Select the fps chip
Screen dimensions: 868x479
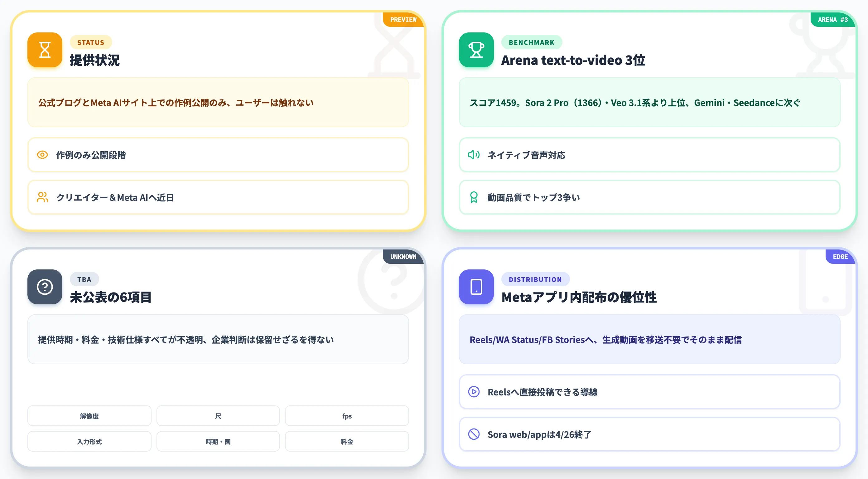tap(347, 416)
